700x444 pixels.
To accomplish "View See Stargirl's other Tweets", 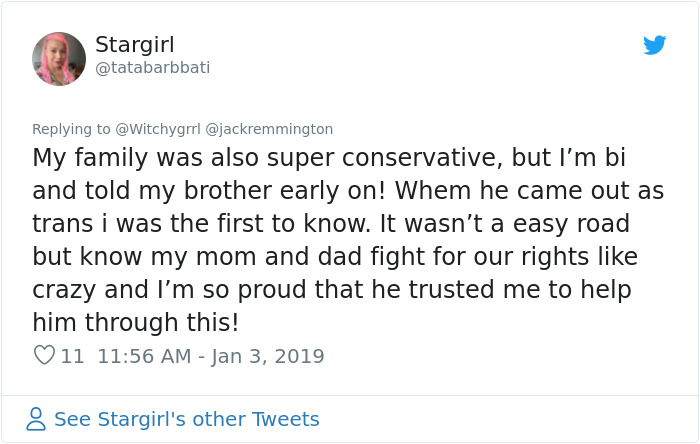I will click(186, 419).
